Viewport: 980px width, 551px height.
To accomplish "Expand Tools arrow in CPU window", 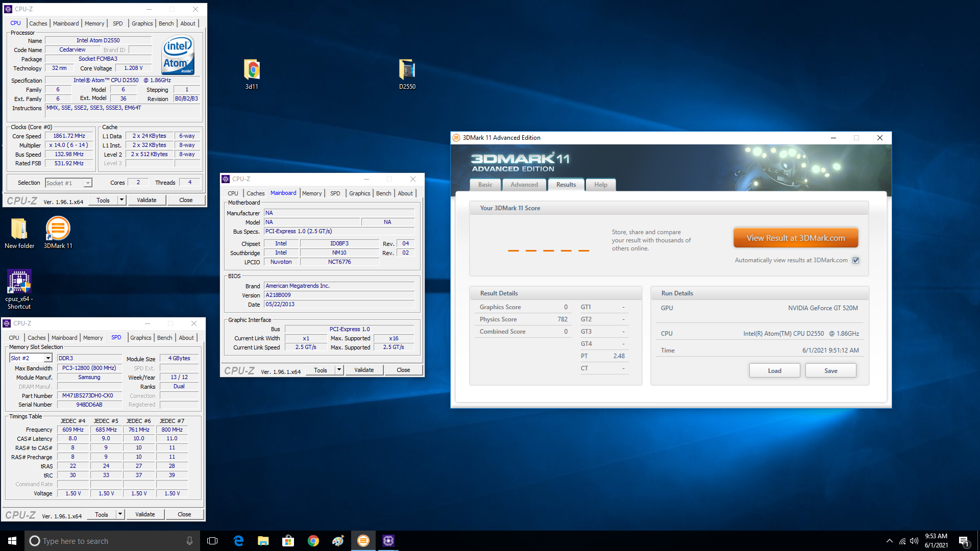I will [121, 200].
